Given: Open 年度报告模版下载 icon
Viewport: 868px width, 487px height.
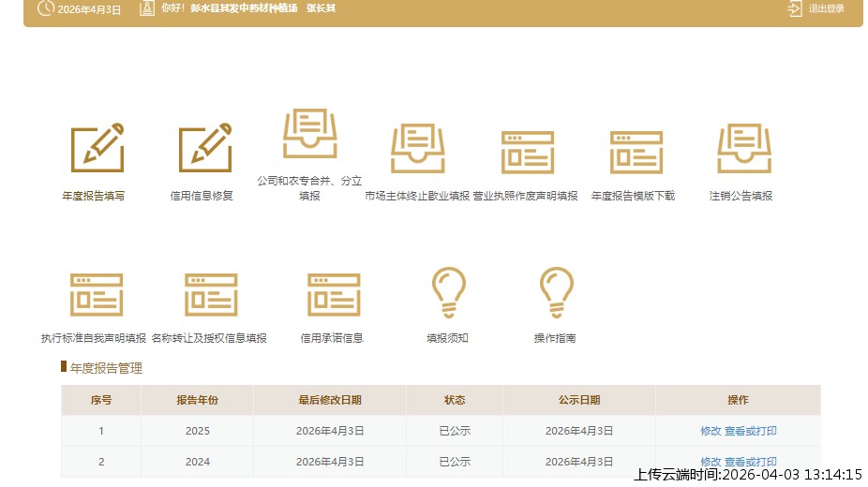Looking at the screenshot, I should coord(635,151).
